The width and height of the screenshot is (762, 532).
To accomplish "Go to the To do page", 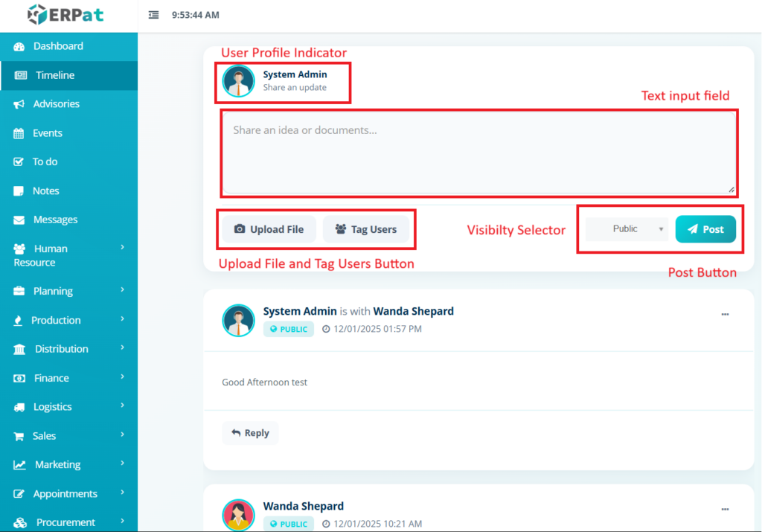I will pos(45,161).
